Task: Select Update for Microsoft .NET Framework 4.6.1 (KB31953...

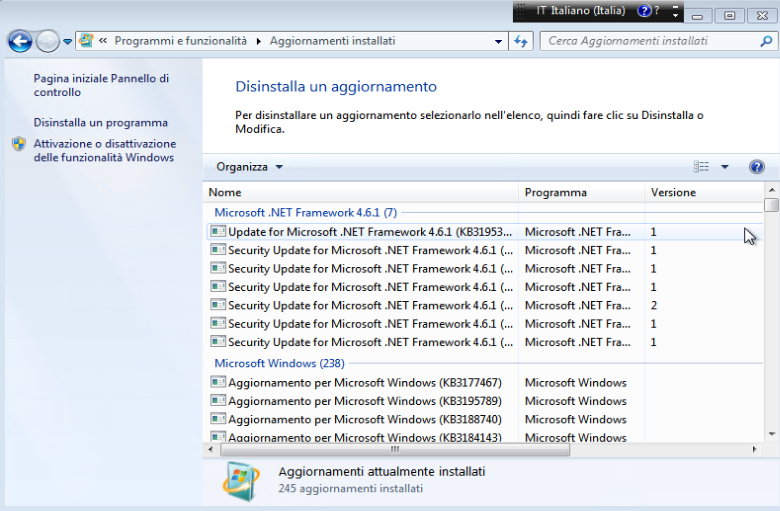Action: coord(483,232)
